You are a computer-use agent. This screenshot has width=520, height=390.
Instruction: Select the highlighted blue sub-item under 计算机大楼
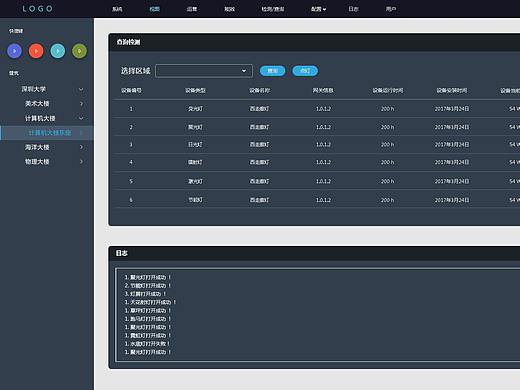pos(50,133)
